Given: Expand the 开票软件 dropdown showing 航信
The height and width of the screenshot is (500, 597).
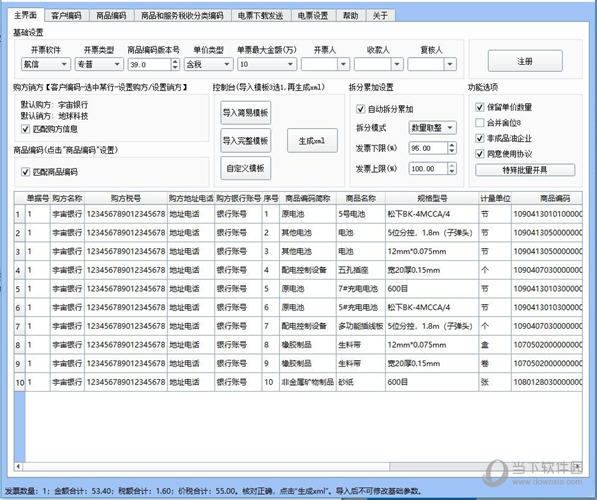Looking at the screenshot, I should [46, 64].
